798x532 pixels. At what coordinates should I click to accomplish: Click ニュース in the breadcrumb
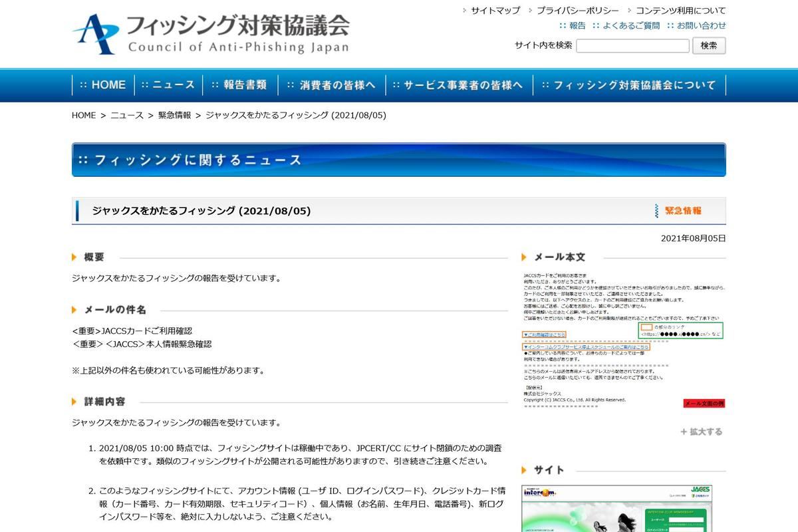pyautogui.click(x=127, y=115)
